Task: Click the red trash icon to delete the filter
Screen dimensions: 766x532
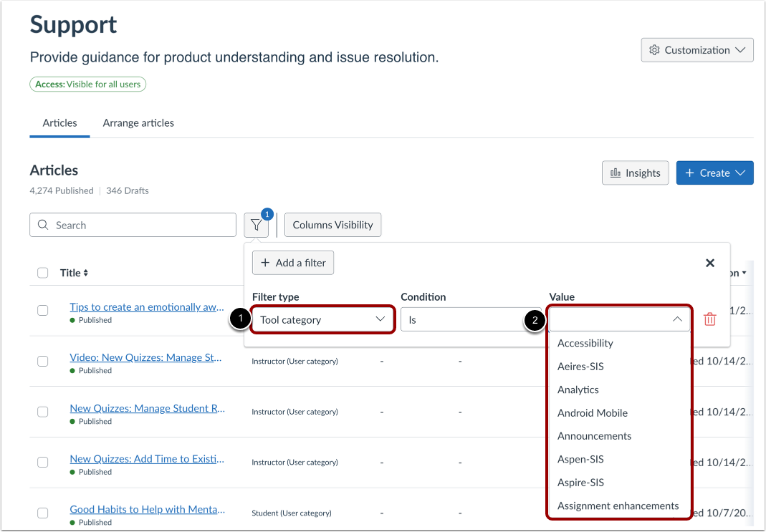Action: 709,319
